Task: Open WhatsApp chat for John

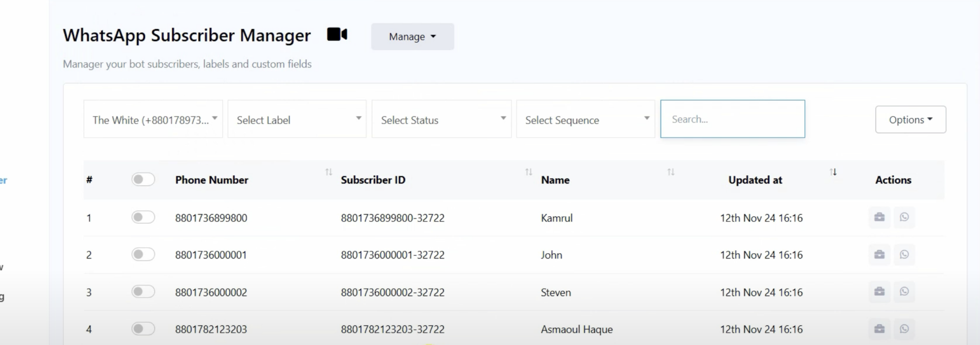Action: [904, 255]
